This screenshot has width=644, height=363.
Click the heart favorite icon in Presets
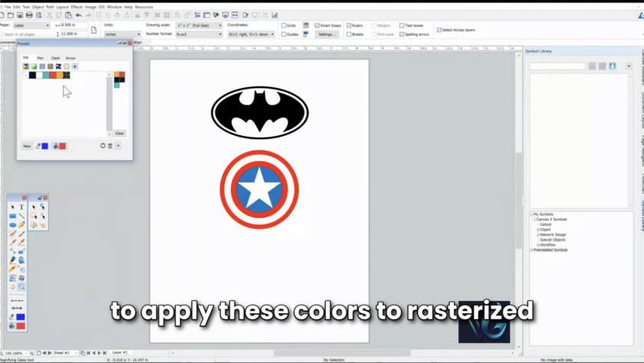point(103,146)
